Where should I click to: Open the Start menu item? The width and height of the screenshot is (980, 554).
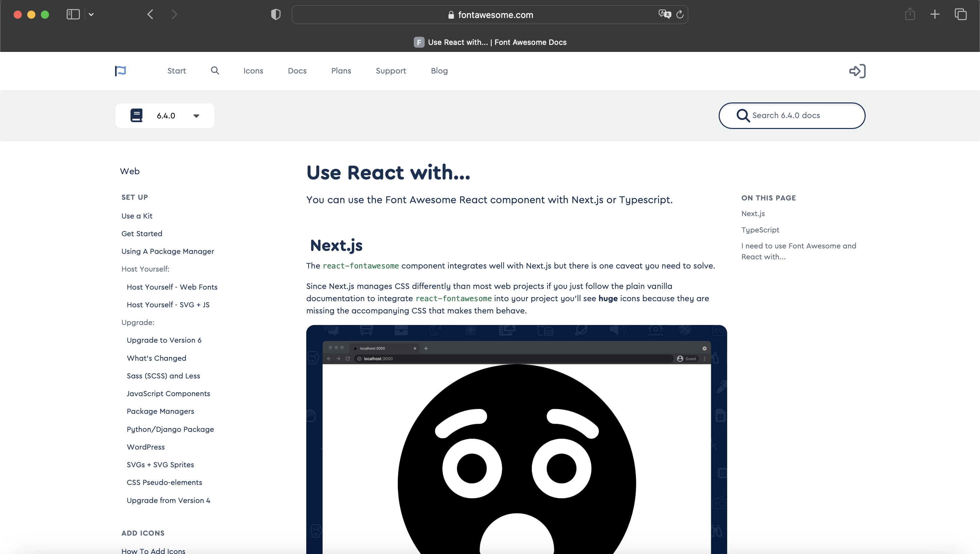tap(177, 71)
